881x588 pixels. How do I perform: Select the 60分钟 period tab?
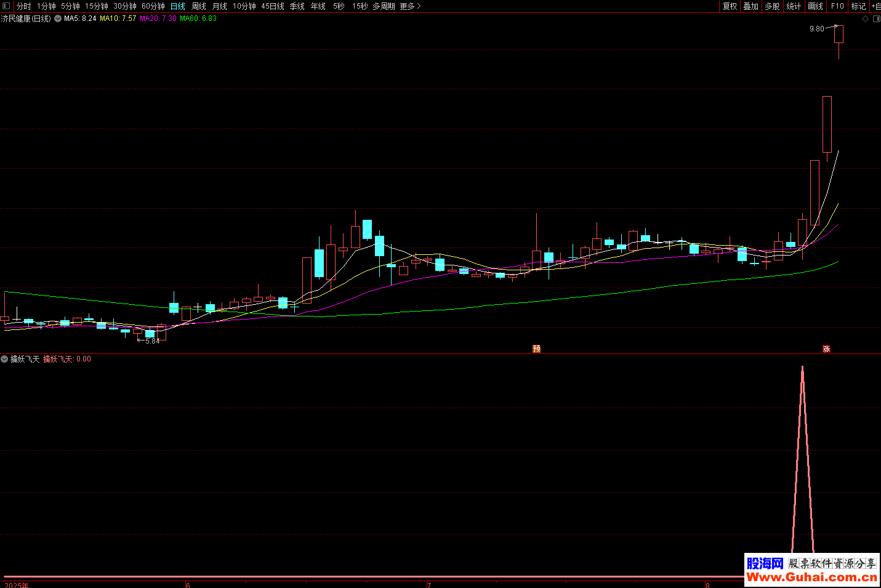click(153, 6)
